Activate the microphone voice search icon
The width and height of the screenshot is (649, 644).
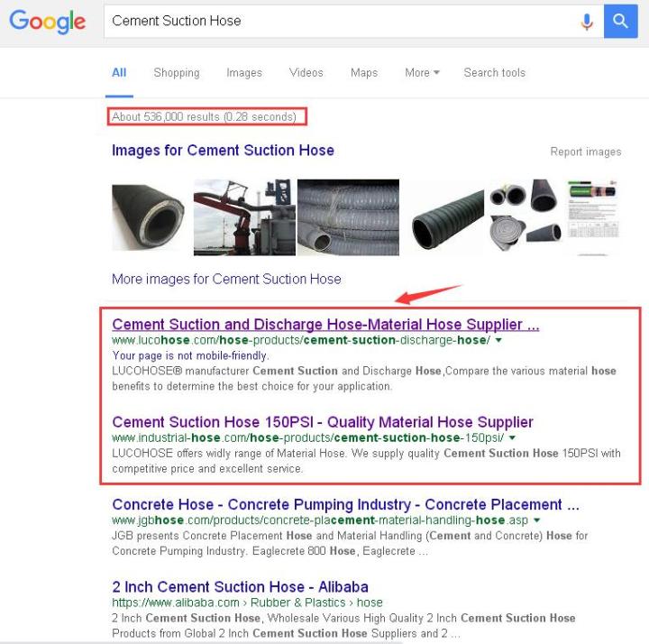click(x=586, y=21)
